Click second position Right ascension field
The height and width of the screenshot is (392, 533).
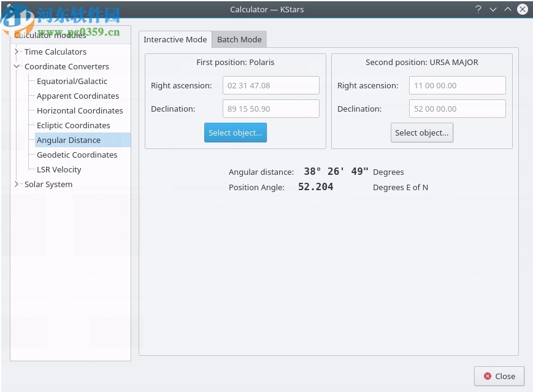[x=457, y=85]
